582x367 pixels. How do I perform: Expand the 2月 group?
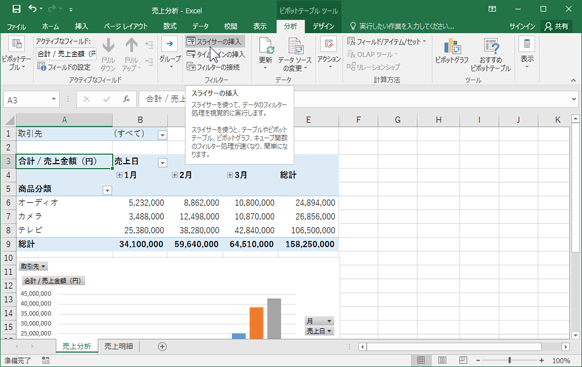[174, 175]
